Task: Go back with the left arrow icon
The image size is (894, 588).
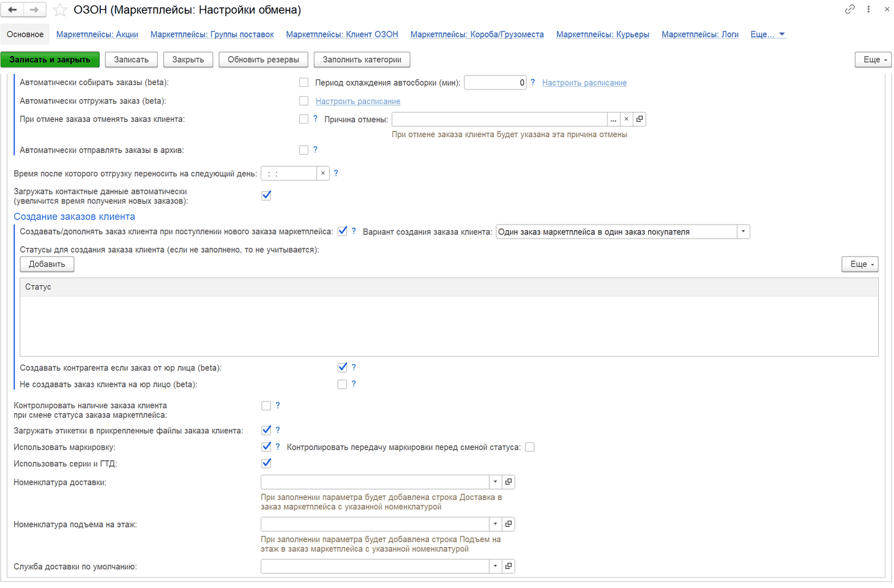Action: [12, 10]
